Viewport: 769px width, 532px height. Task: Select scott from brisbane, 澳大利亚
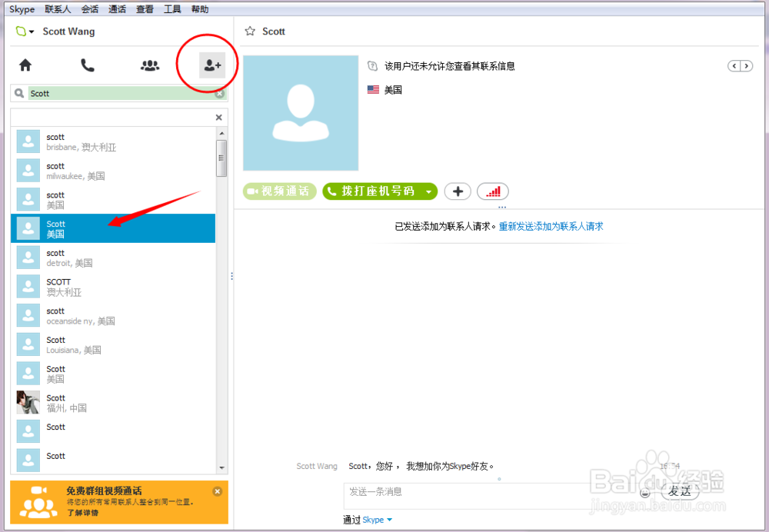(113, 141)
